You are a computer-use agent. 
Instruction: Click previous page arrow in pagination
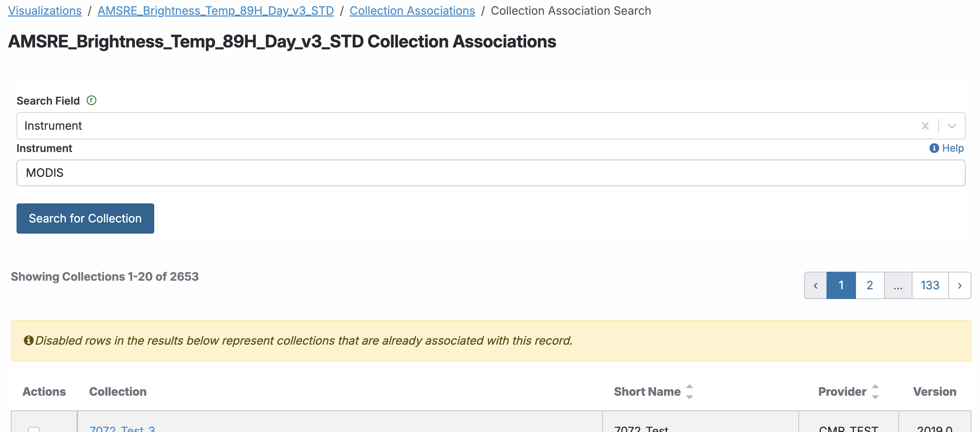(x=815, y=285)
